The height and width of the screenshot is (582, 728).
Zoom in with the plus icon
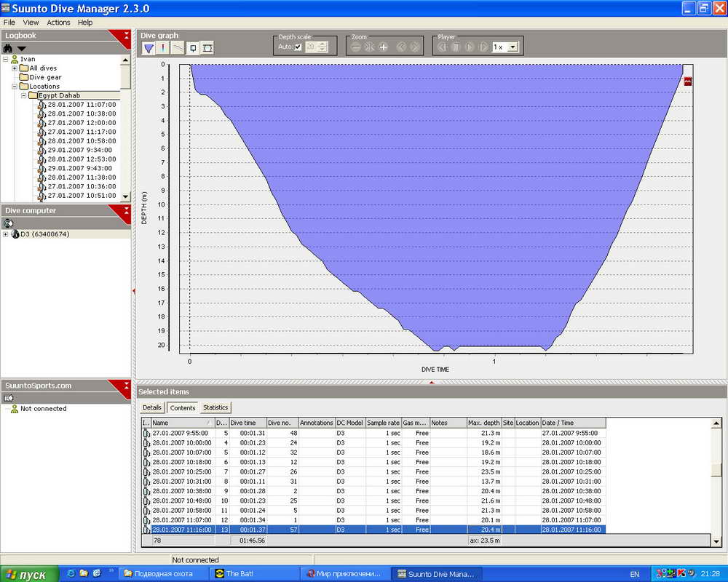384,47
